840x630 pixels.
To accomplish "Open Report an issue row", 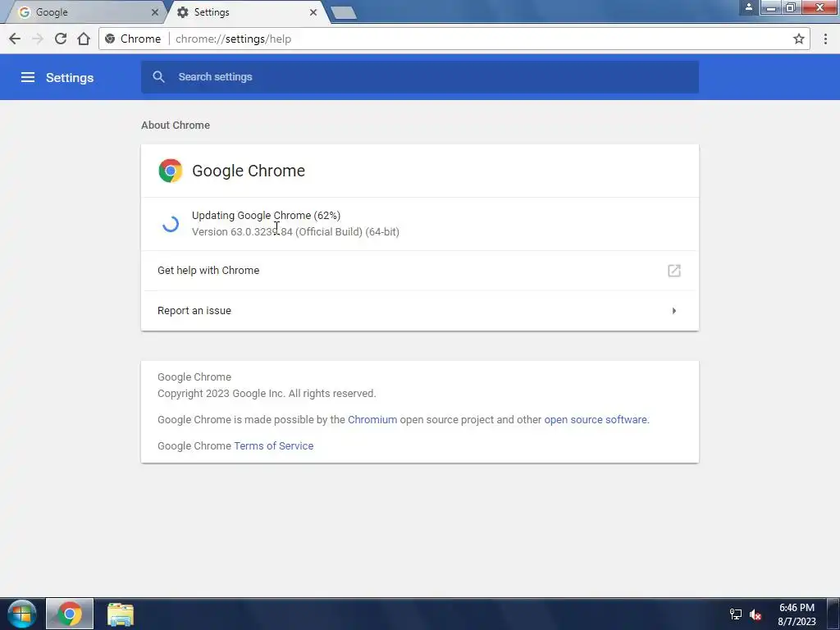I will pyautogui.click(x=420, y=311).
